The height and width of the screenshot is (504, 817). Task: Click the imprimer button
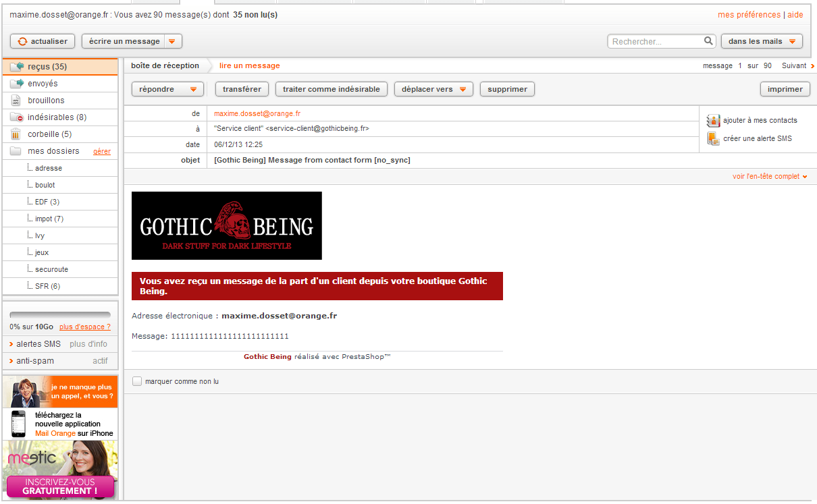click(x=785, y=89)
